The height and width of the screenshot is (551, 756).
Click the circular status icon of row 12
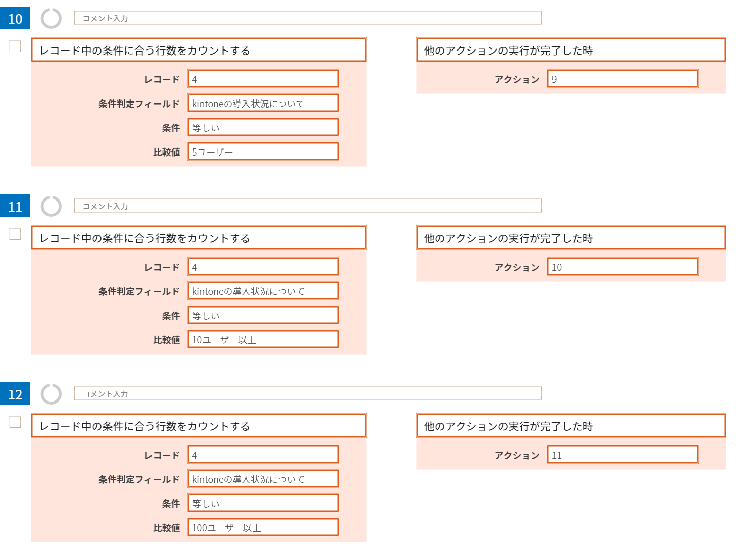51,394
